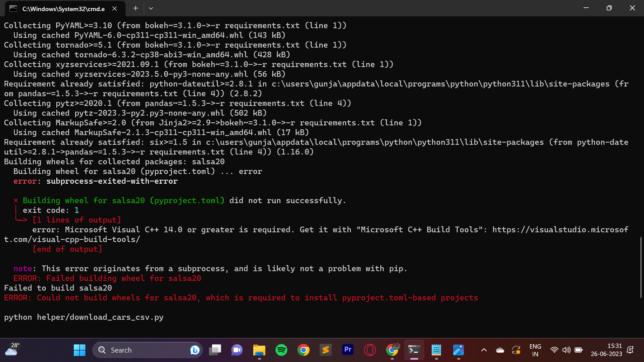Open Sublime Text from the taskbar
The image size is (644, 362).
pos(326,350)
